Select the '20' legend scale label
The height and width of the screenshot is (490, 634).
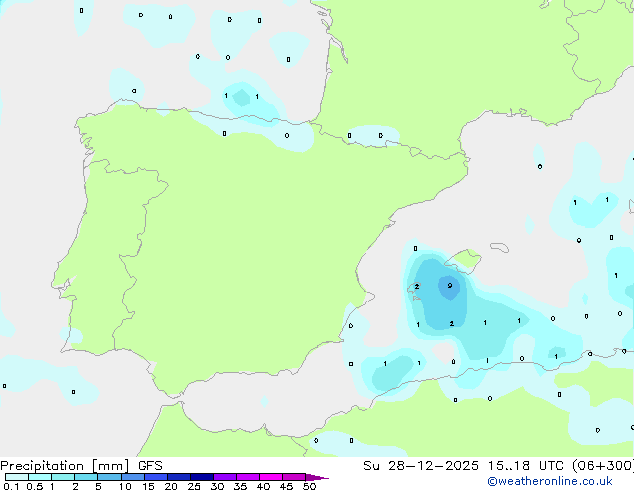click(x=171, y=486)
